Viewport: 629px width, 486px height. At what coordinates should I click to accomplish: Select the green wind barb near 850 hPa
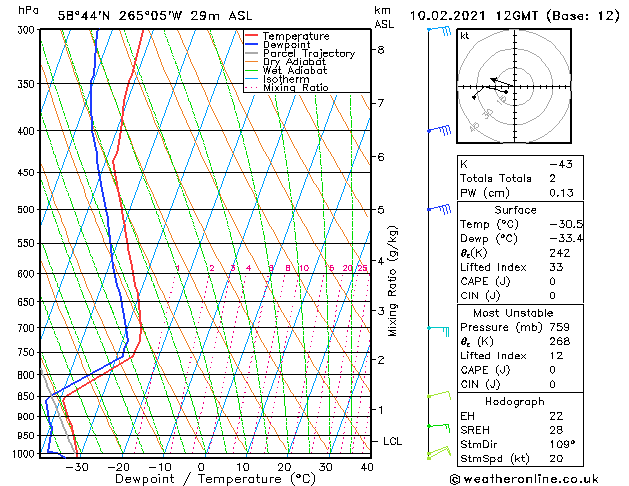click(439, 396)
